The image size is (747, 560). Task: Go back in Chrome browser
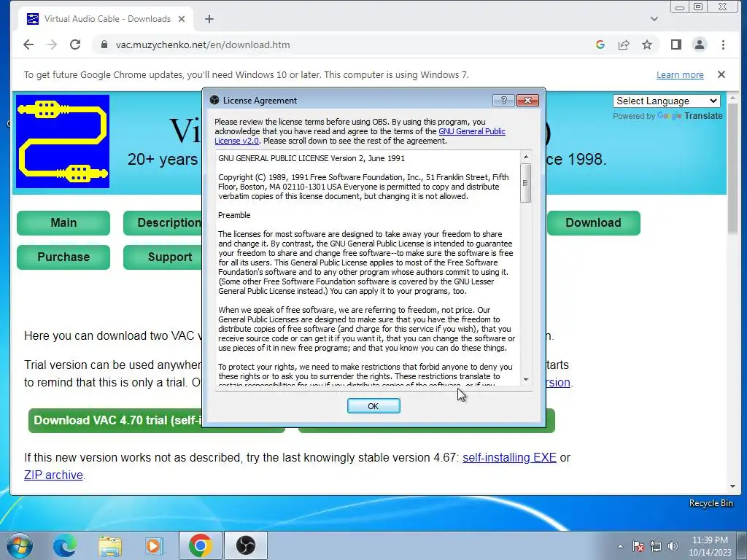tap(28, 44)
